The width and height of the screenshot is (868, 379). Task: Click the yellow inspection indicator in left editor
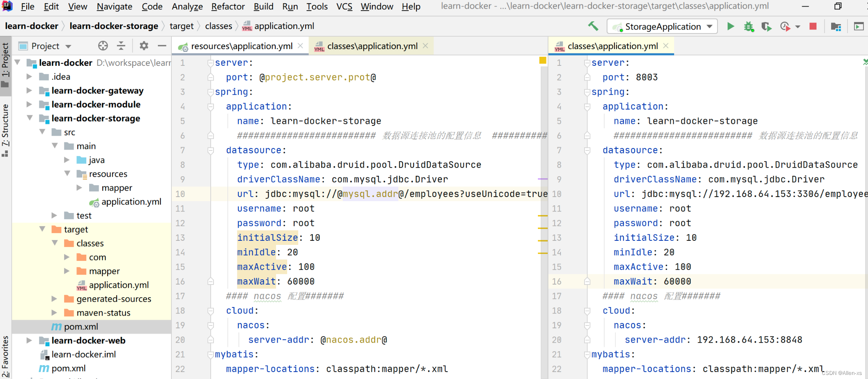[x=542, y=61]
